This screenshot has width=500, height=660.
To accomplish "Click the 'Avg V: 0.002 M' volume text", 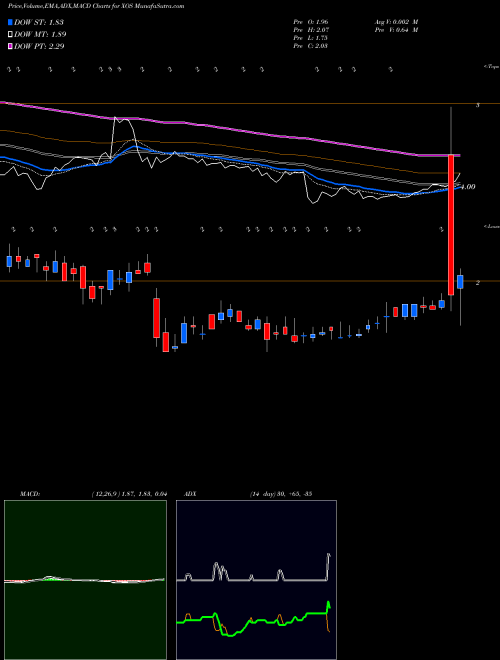I will click(x=396, y=21).
